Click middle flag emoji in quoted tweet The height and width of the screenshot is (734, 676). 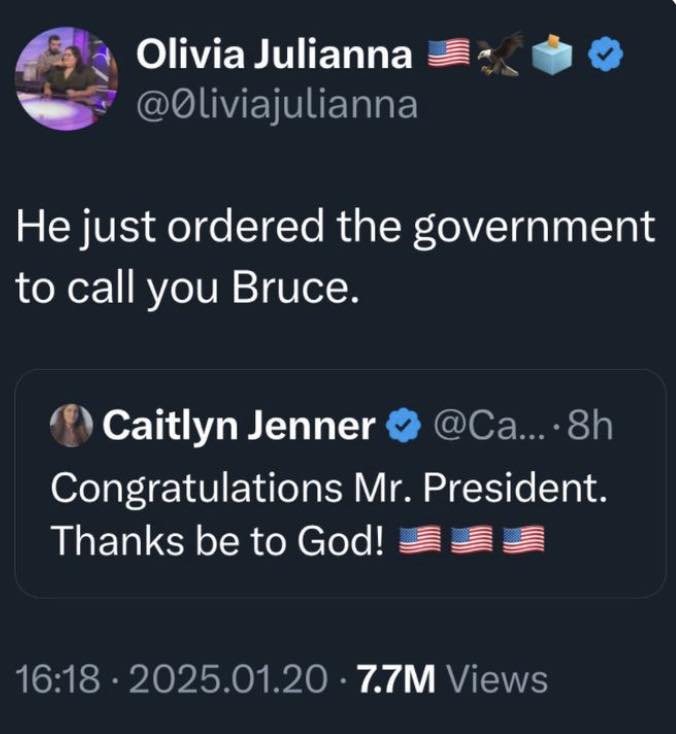(x=472, y=541)
